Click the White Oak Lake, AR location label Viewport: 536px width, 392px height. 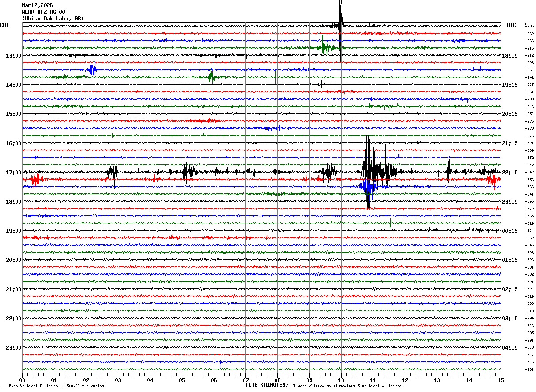click(52, 19)
